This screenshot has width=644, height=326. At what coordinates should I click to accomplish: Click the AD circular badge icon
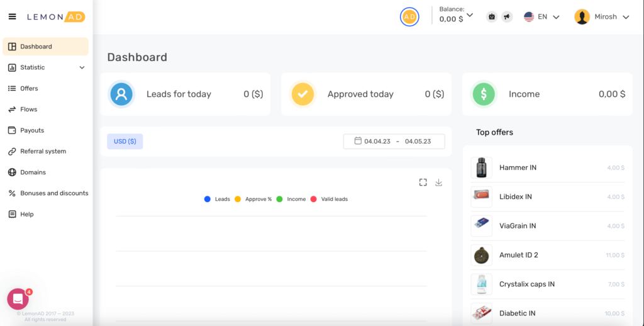409,17
